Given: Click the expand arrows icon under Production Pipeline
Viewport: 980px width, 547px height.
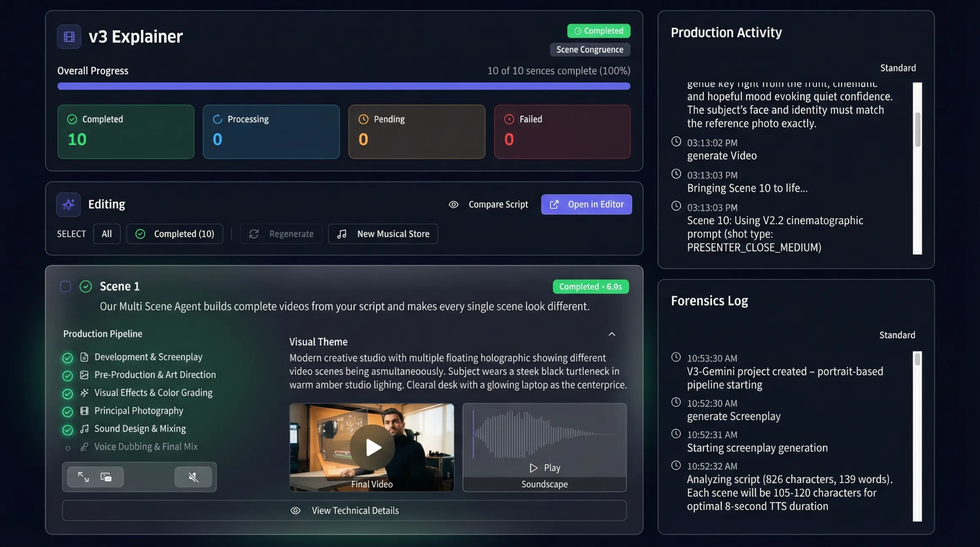Looking at the screenshot, I should click(83, 477).
